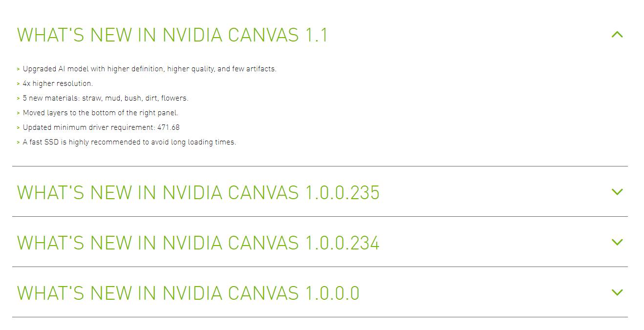Viewport: 644px width, 330px height.
Task: Expand the Canvas 1.0.0.234 chevron arrow
Action: pyautogui.click(x=617, y=242)
